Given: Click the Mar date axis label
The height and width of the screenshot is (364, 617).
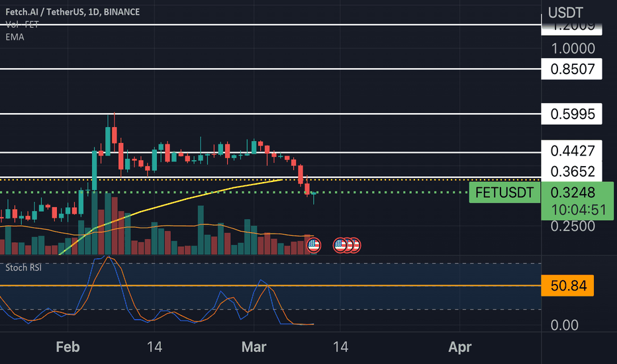Looking at the screenshot, I should (x=254, y=347).
